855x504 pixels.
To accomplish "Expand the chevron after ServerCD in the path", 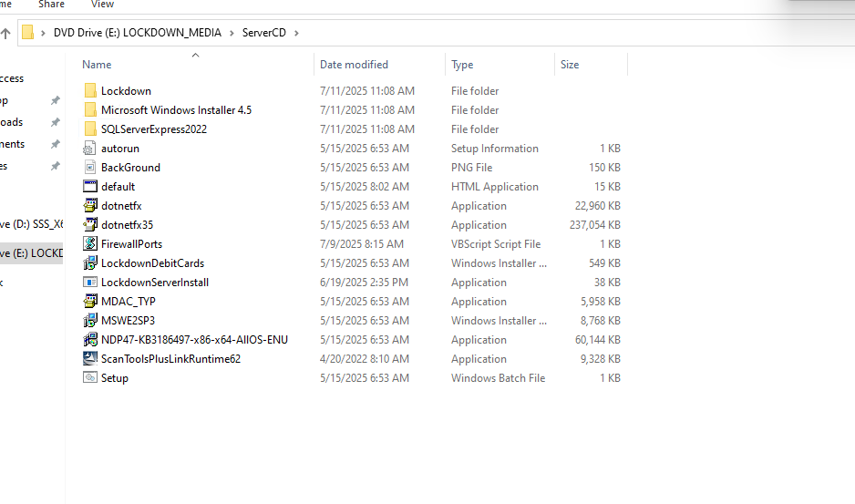I will (296, 34).
